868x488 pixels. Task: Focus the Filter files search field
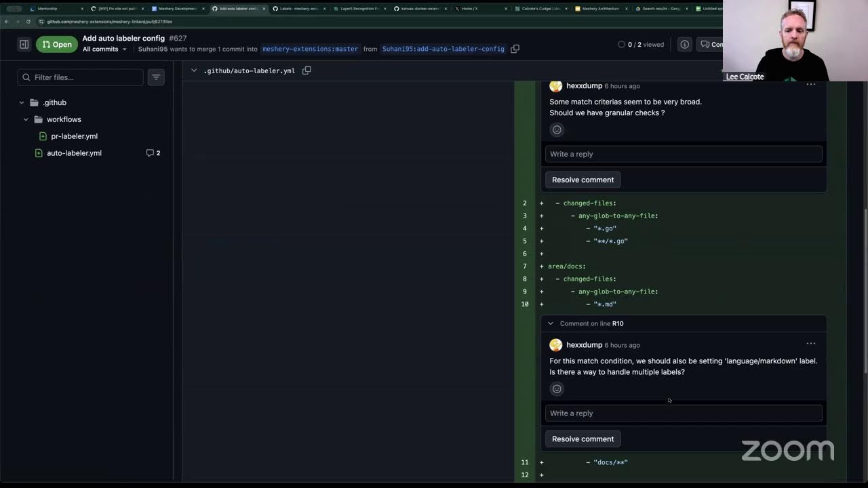point(81,77)
